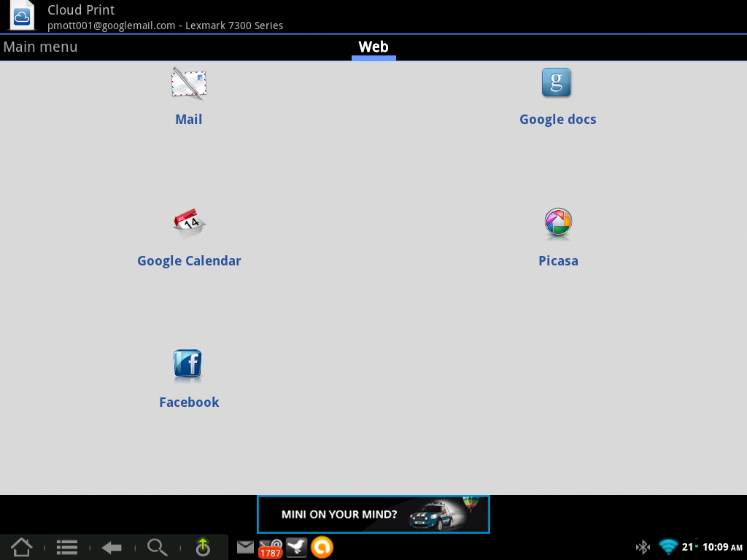The width and height of the screenshot is (747, 560).
Task: Open the Google docs icon
Action: coord(557,82)
